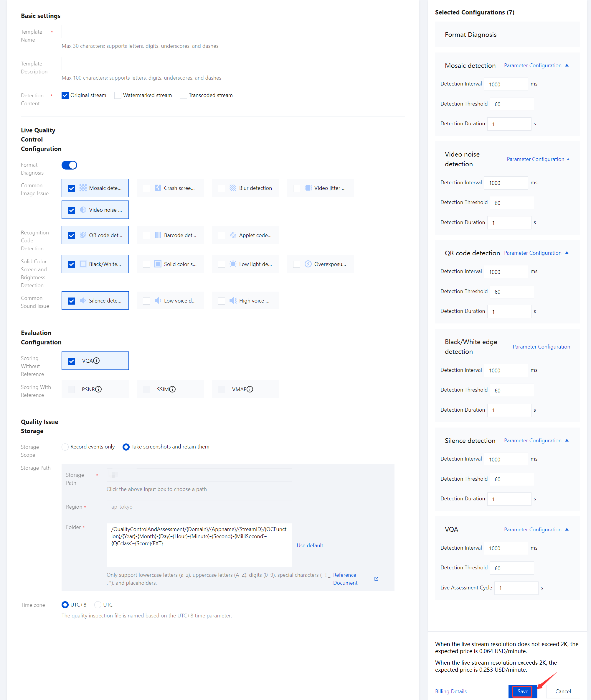Enable the Watermarked stream checkbox
This screenshot has width=591, height=700.
[118, 95]
